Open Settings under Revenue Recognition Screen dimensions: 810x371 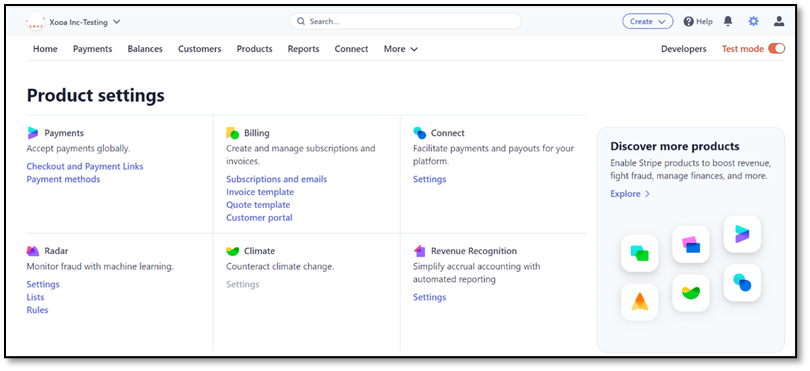click(x=429, y=297)
